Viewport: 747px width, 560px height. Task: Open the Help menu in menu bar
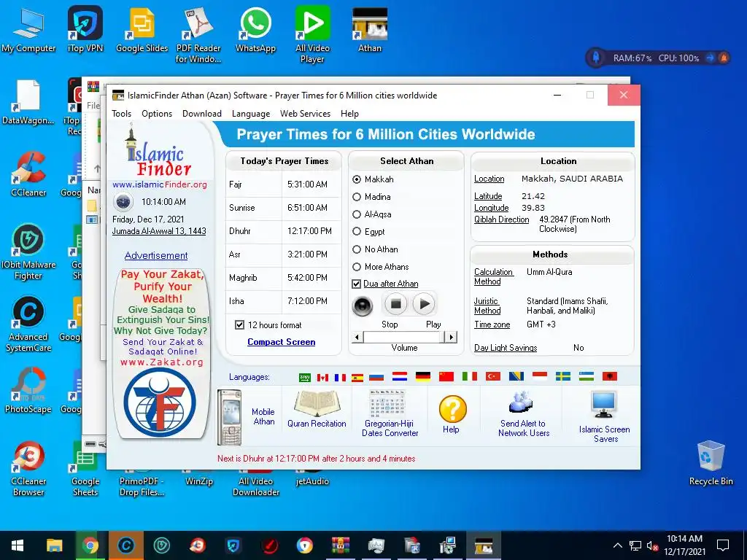coord(349,114)
